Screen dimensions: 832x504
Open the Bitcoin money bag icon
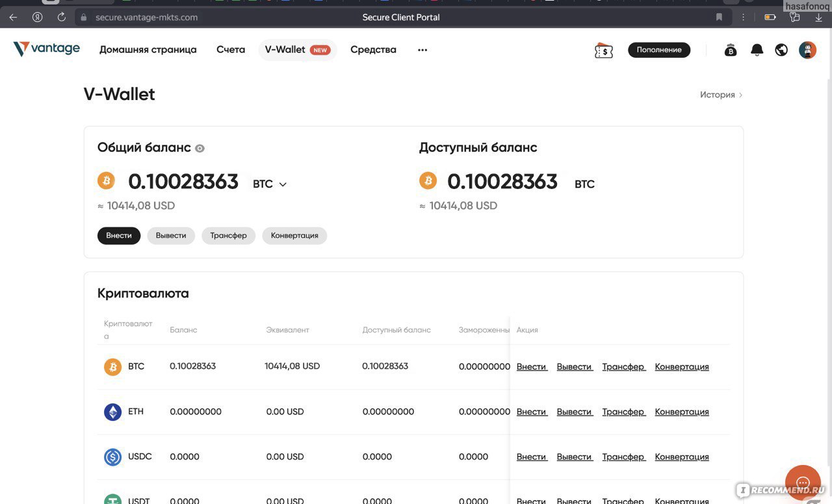click(x=731, y=50)
